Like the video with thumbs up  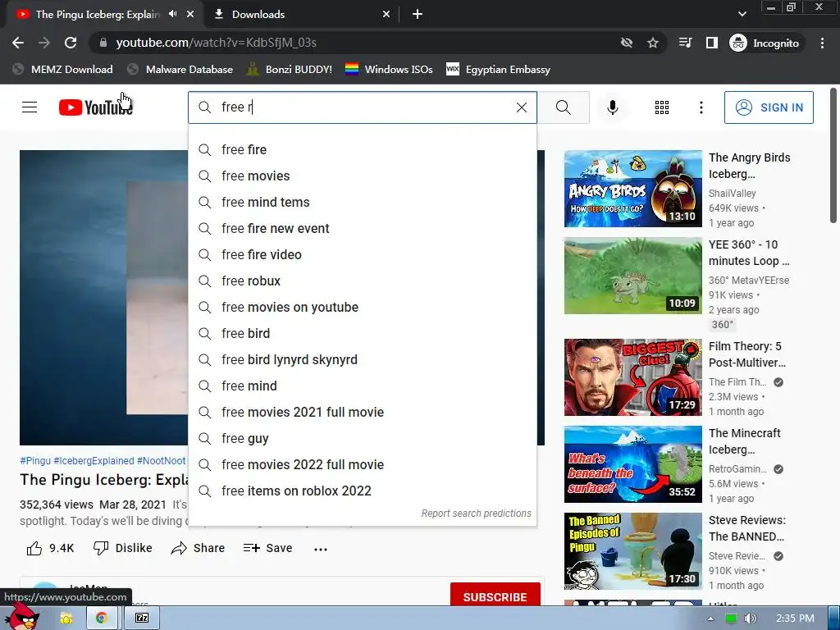[x=50, y=548]
